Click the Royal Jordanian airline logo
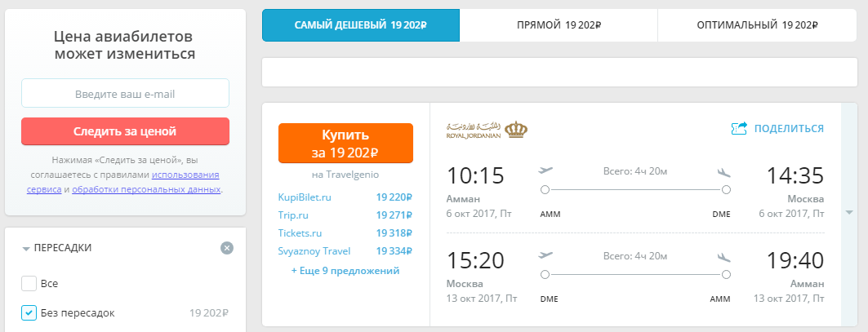Viewport: 868px width, 332px height. point(487,130)
